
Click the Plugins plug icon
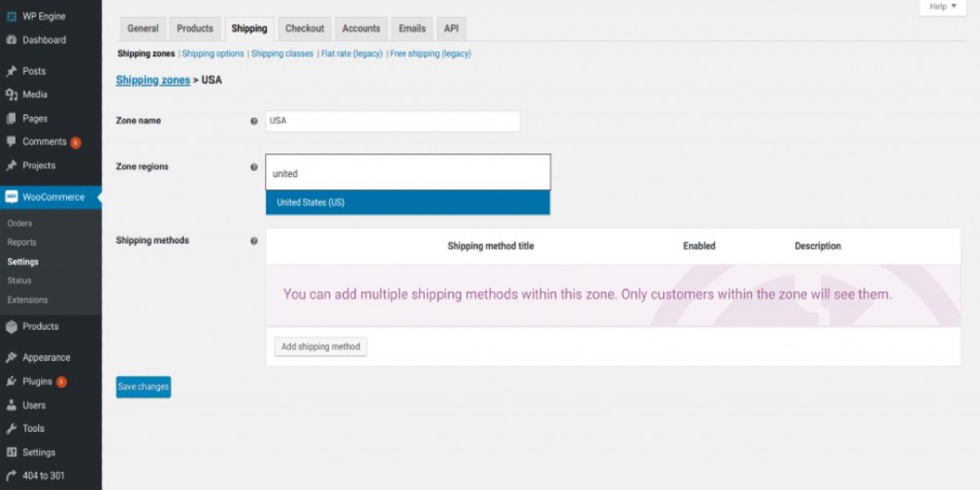[11, 381]
